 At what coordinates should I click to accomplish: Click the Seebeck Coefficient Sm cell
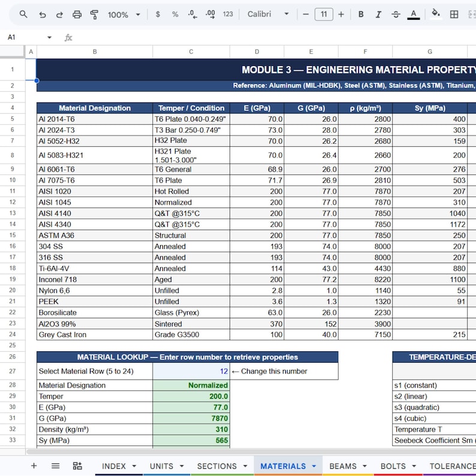click(x=434, y=440)
